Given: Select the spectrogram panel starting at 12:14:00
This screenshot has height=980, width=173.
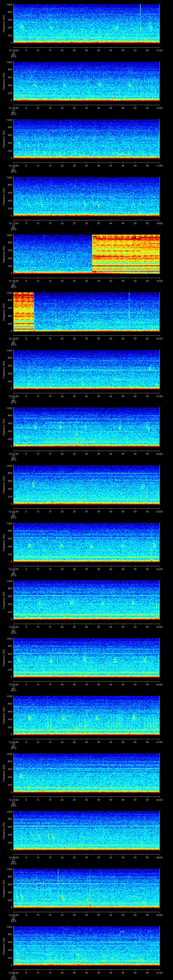Looking at the screenshot, I should click(87, 24).
